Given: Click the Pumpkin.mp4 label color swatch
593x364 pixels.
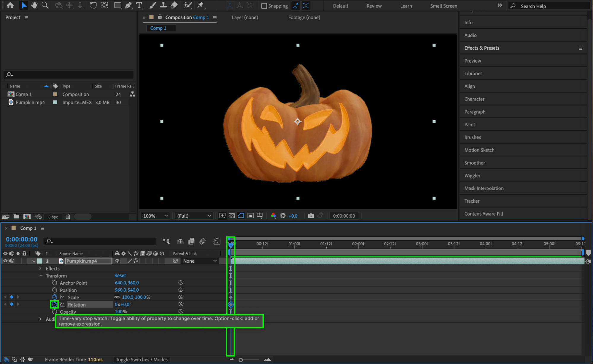Looking at the screenshot, I should 39,261.
